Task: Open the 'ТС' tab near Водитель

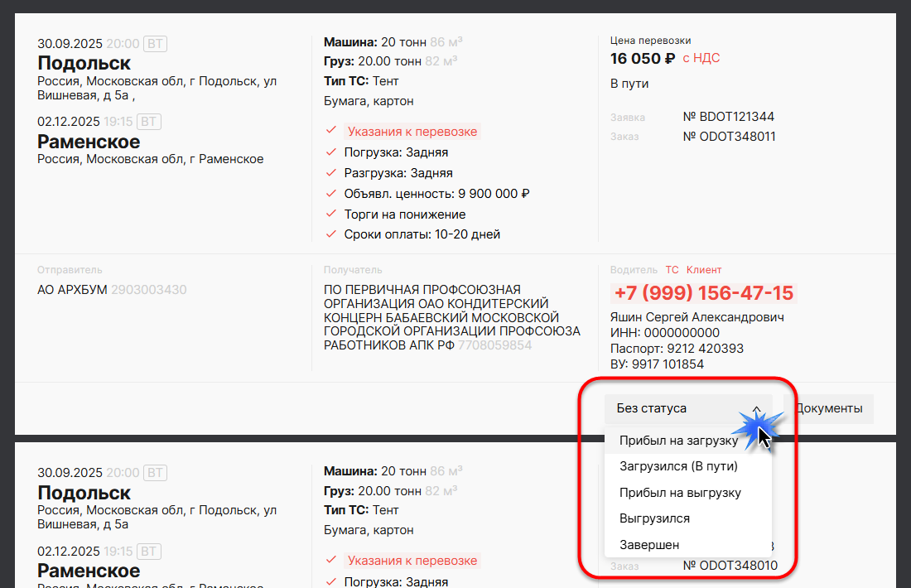Action: (x=672, y=270)
